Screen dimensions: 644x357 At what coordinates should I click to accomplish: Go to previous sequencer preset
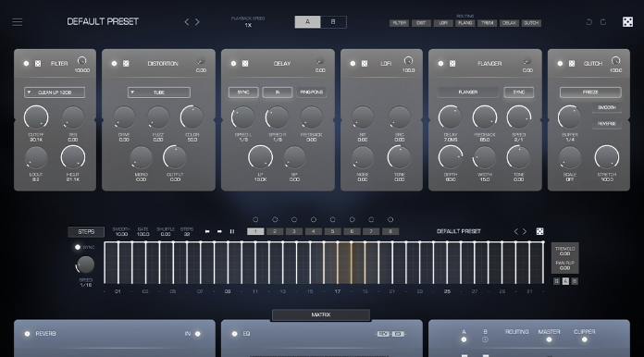point(516,231)
